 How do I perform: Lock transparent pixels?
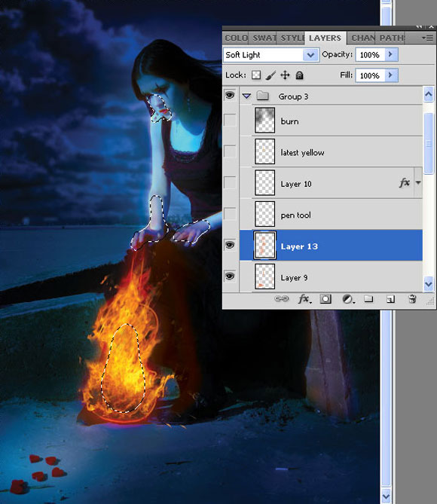pyautogui.click(x=256, y=75)
